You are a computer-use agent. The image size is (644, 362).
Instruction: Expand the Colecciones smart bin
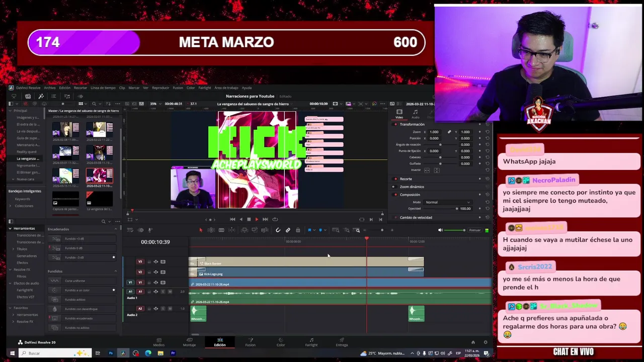point(11,206)
